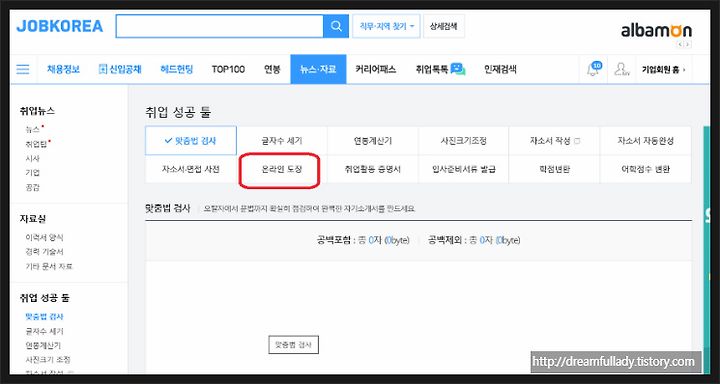
Task: Open 취업팁 in the sidebar
Action: point(35,144)
